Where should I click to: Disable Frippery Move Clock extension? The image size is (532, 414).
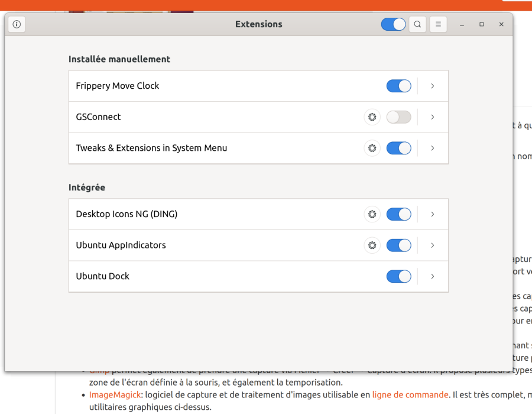pos(398,86)
